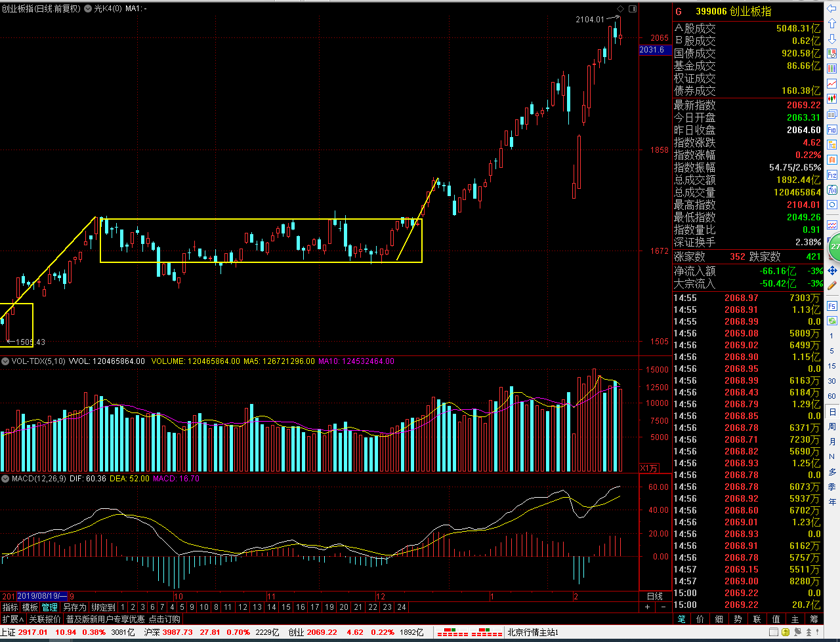Select the blue move crosshair tool icon

[832, 270]
